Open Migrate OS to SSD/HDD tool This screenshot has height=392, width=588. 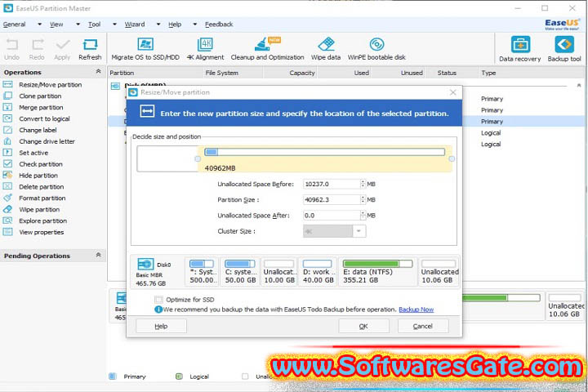[145, 49]
